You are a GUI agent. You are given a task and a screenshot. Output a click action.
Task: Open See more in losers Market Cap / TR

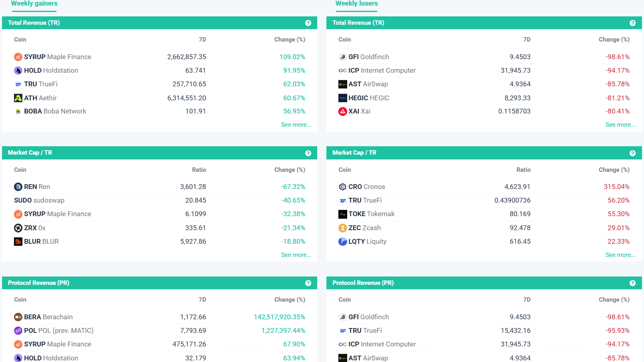(620, 255)
